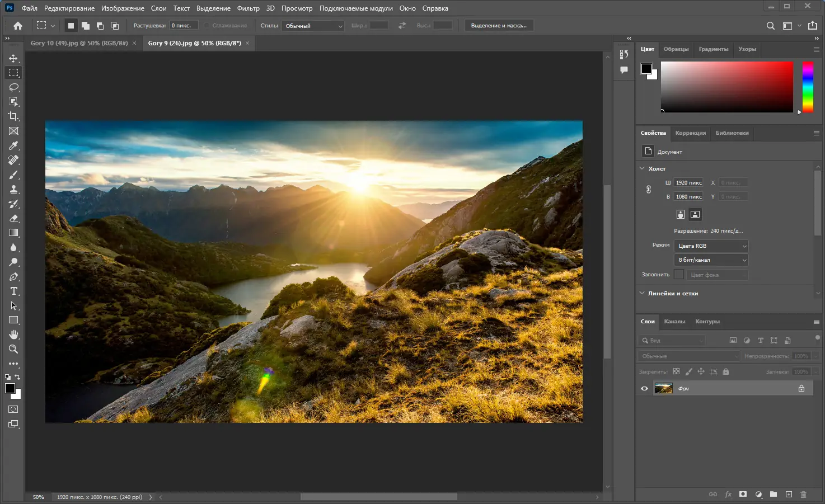
Task: Hide the Фон layer
Action: pos(644,388)
